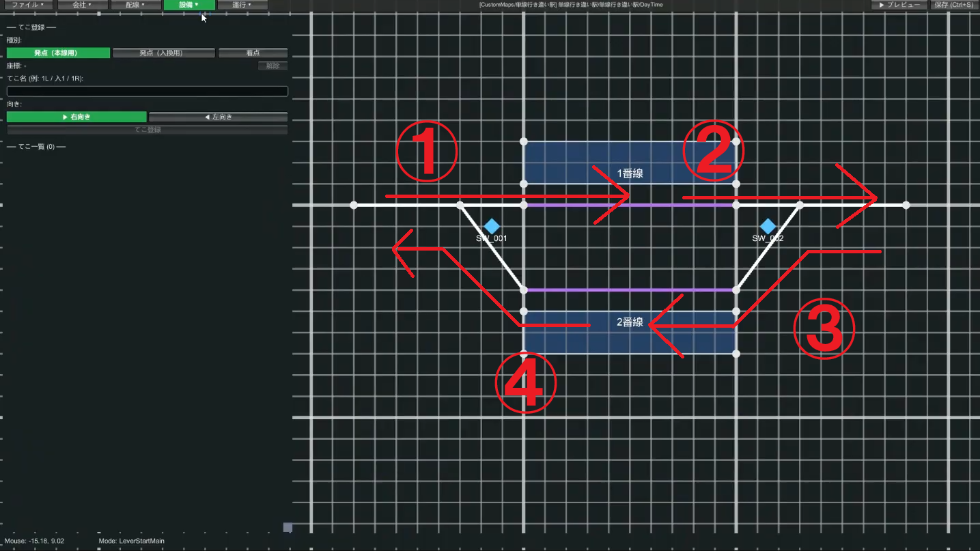Select the 2番線 platform block
The width and height of the screenshot is (980, 551).
point(630,333)
